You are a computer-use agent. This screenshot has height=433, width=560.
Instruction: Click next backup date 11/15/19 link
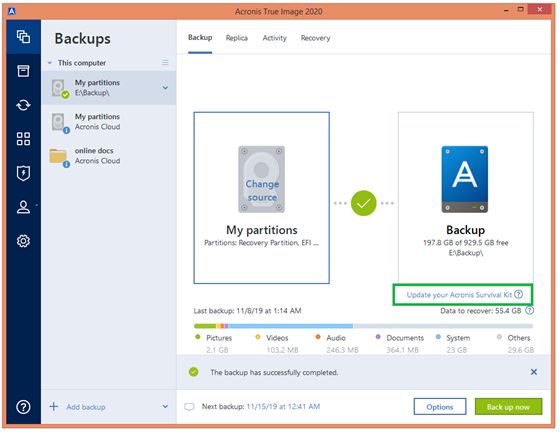coord(283,406)
